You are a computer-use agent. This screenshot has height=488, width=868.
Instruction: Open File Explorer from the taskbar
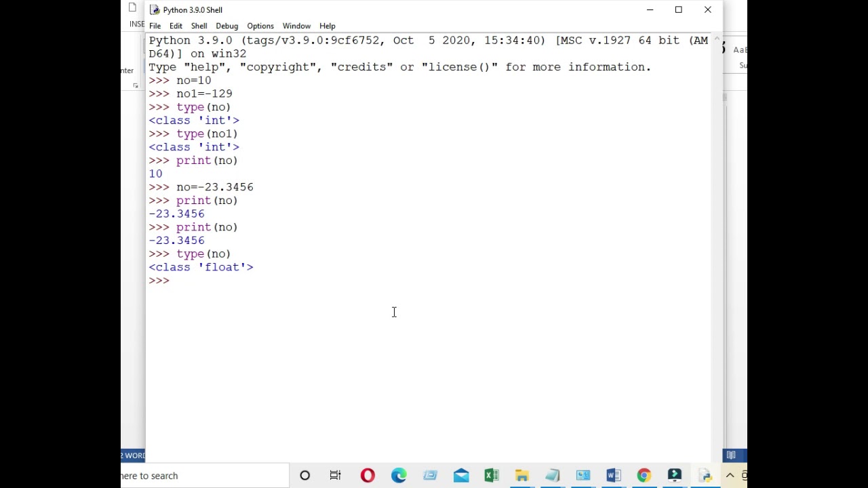[x=521, y=476]
